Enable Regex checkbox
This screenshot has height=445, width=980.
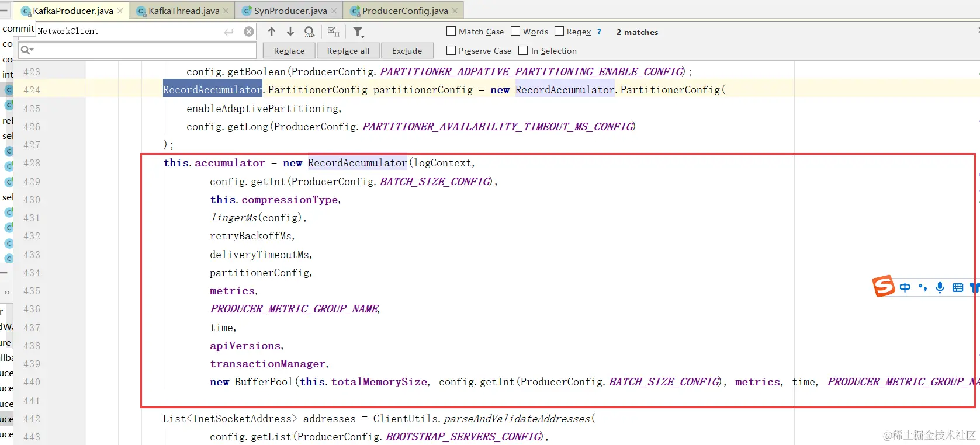[559, 31]
